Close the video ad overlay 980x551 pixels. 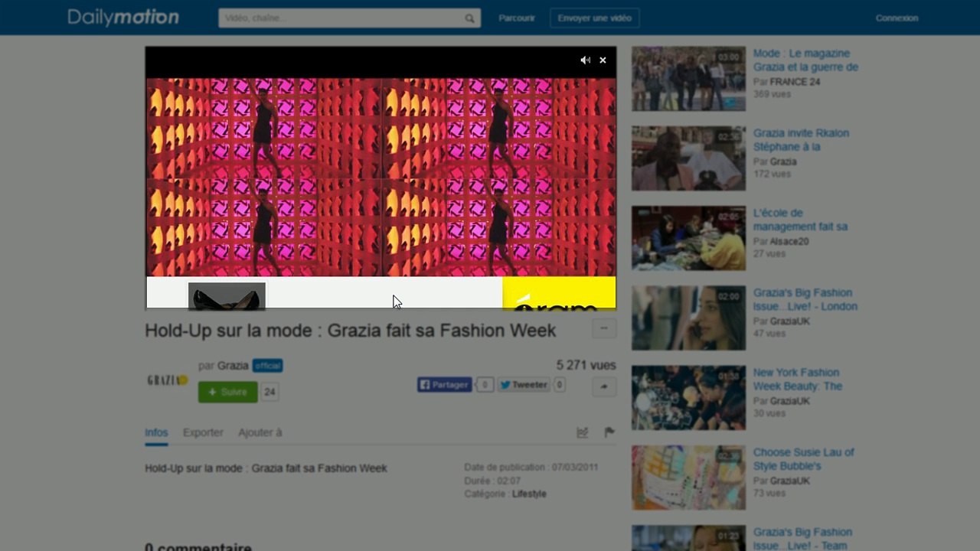(x=603, y=60)
